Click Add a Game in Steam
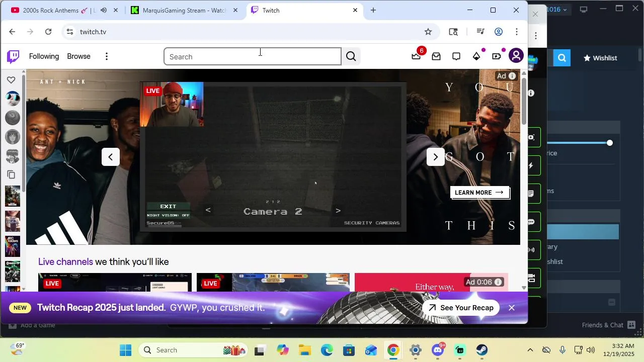Viewport: 644px width, 362px height. tap(33, 325)
